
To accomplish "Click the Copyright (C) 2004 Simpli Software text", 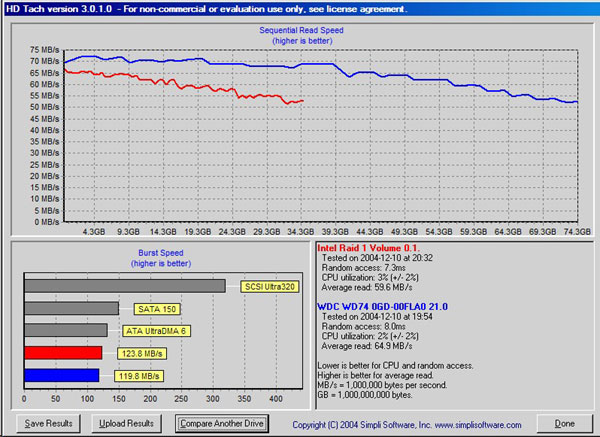I will pos(362,425).
